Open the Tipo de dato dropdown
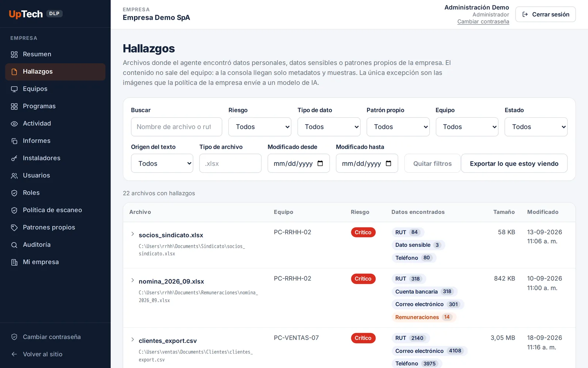 [329, 127]
